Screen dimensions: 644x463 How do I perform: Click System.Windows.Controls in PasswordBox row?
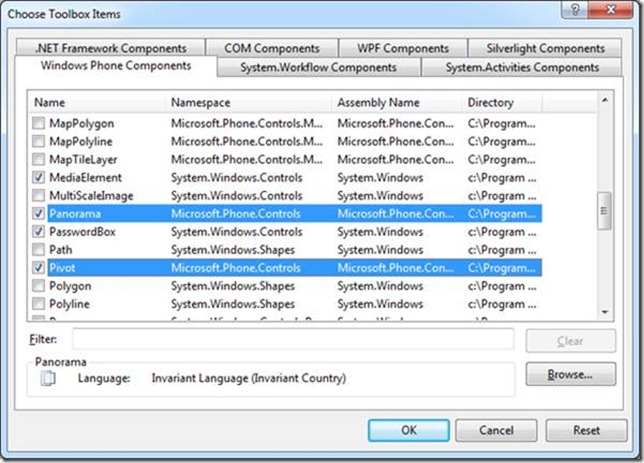point(237,232)
